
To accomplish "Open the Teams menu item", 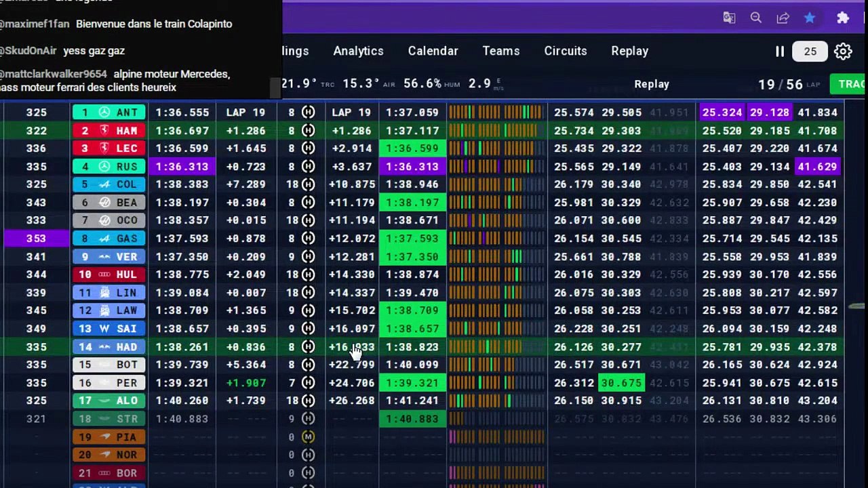I will pyautogui.click(x=500, y=51).
